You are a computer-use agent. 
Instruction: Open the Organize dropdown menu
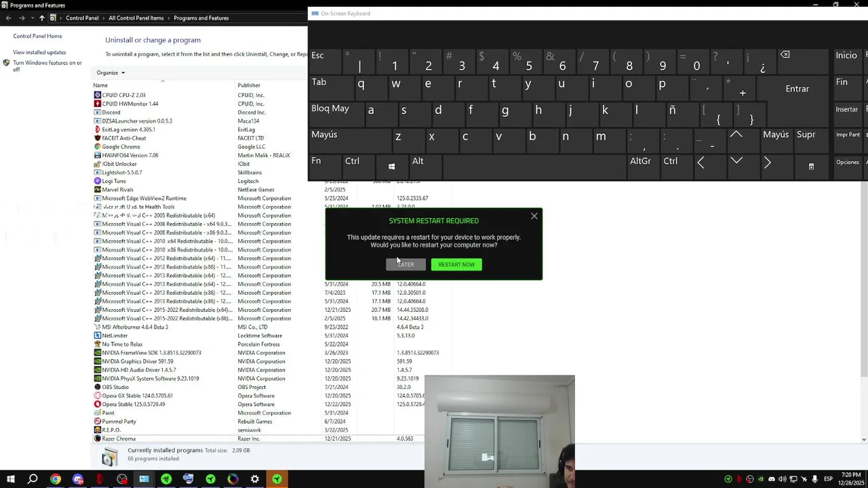click(111, 73)
